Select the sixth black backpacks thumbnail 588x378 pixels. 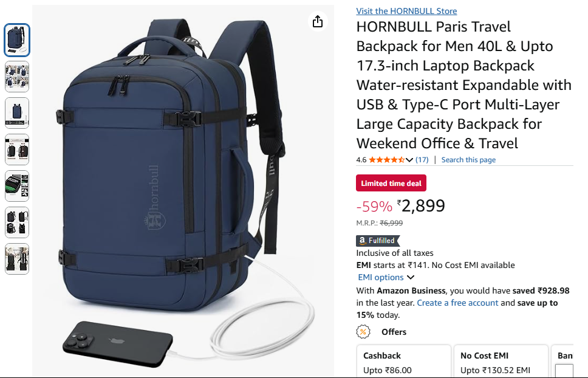click(17, 222)
